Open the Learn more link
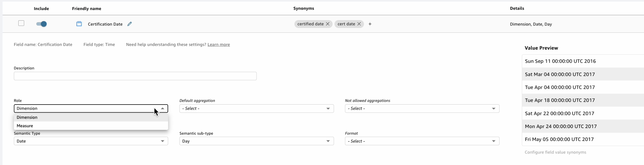 point(218,45)
